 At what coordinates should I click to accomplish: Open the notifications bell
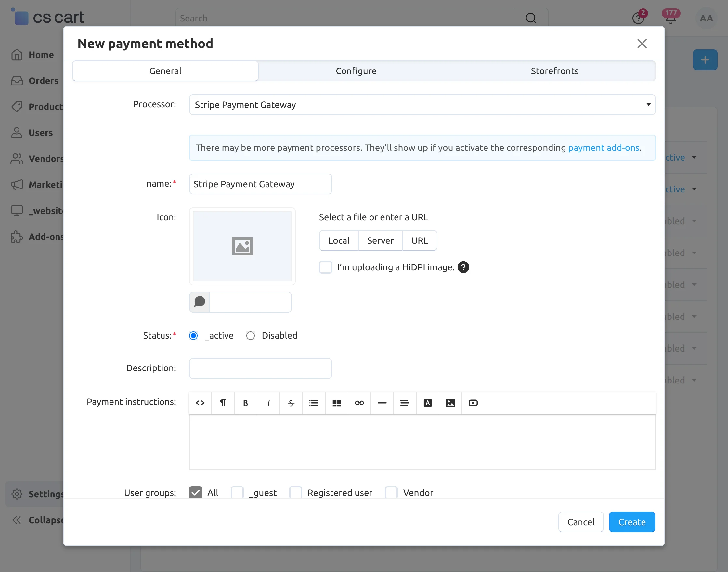point(671,18)
